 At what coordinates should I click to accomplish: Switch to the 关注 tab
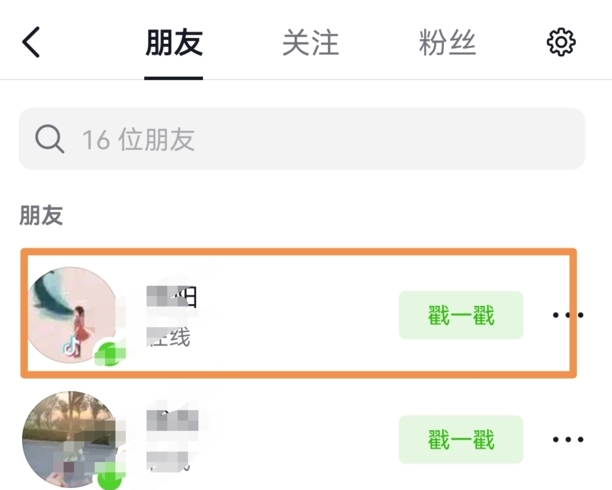coord(310,42)
